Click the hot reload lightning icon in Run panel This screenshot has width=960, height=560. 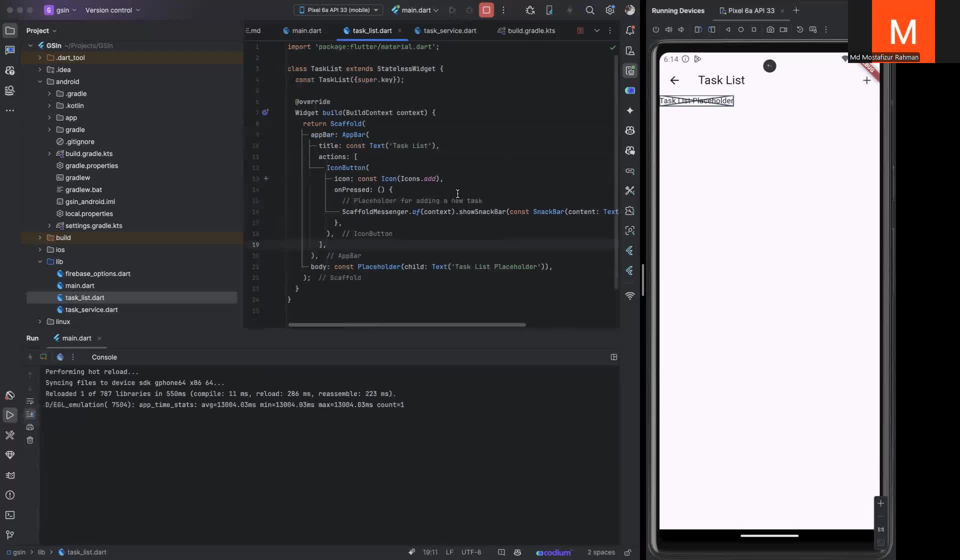click(x=30, y=357)
